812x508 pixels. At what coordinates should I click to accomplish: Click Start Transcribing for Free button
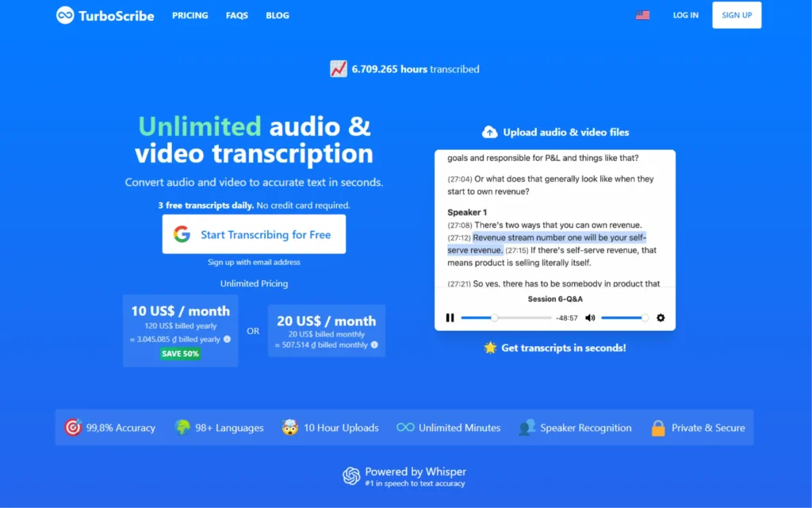254,234
